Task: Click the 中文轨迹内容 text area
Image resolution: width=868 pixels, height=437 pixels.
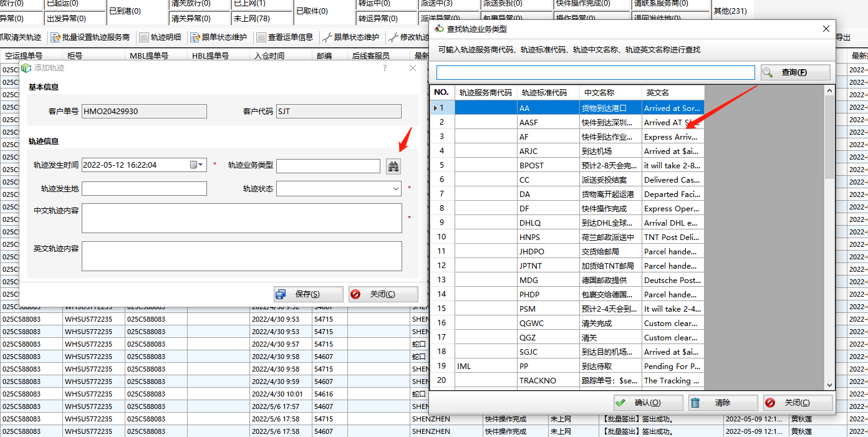Action: (x=242, y=218)
